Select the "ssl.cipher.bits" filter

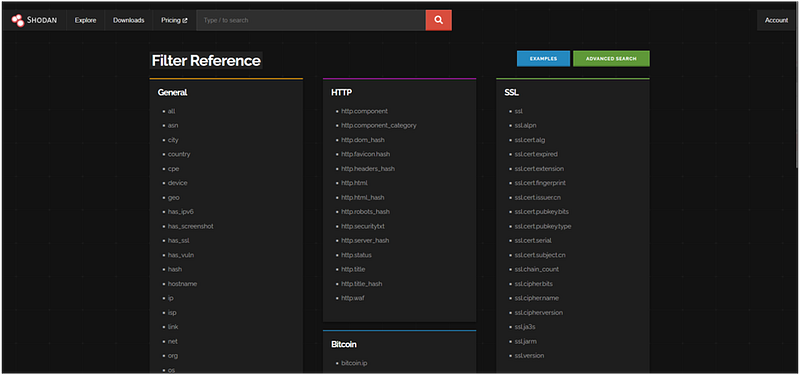[x=534, y=284]
